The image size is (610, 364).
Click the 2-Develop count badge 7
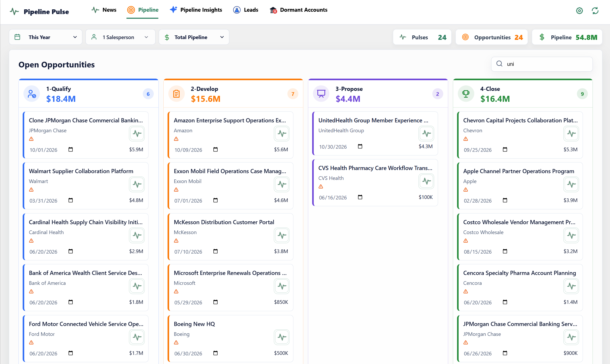click(x=293, y=94)
